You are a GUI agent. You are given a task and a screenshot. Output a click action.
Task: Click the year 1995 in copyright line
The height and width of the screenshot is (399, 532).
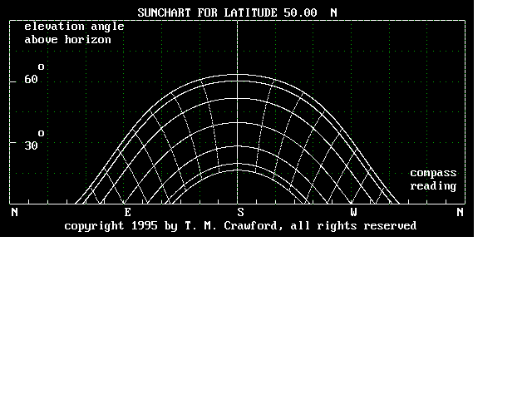pos(144,225)
